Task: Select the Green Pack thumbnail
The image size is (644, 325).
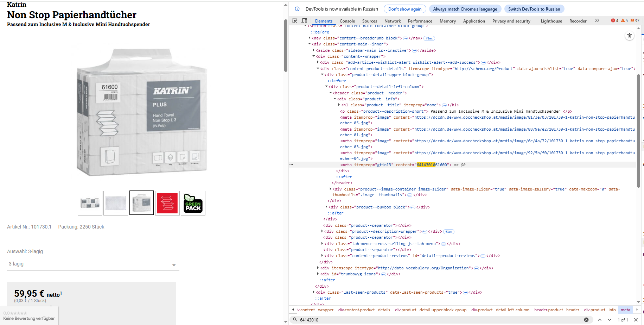Action: [x=193, y=203]
